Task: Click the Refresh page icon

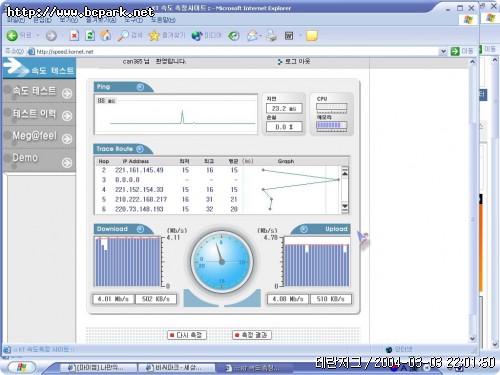Action: point(90,36)
